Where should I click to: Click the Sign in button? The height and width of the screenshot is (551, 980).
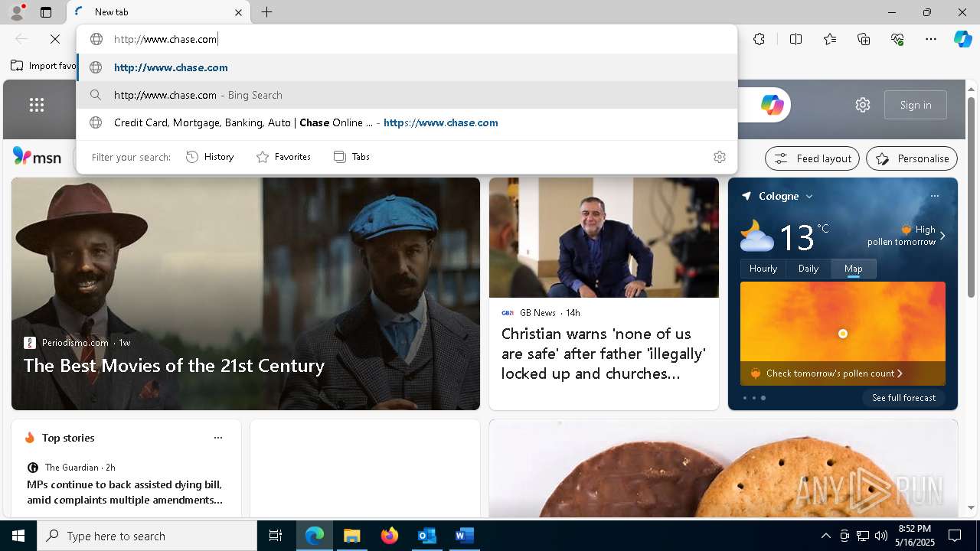coord(916,105)
